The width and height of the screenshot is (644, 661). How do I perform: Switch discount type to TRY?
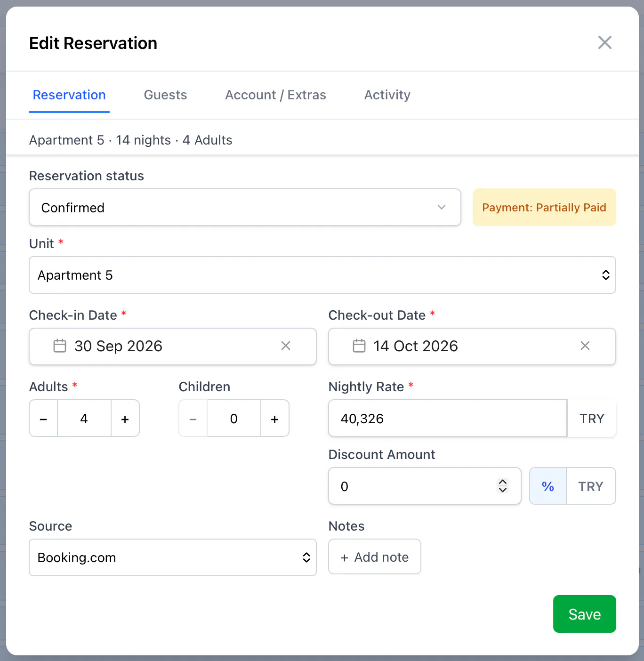591,486
